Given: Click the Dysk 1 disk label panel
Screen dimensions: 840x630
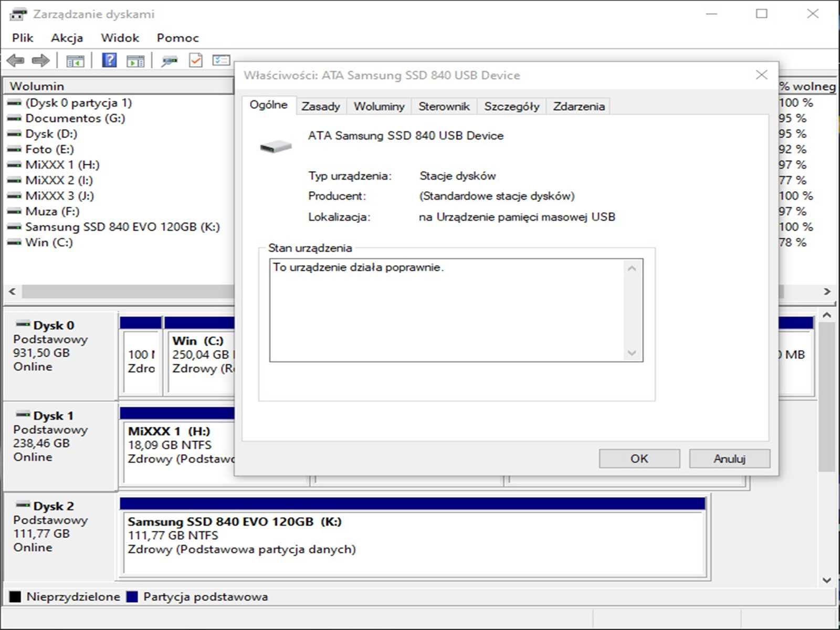Looking at the screenshot, I should tap(60, 446).
